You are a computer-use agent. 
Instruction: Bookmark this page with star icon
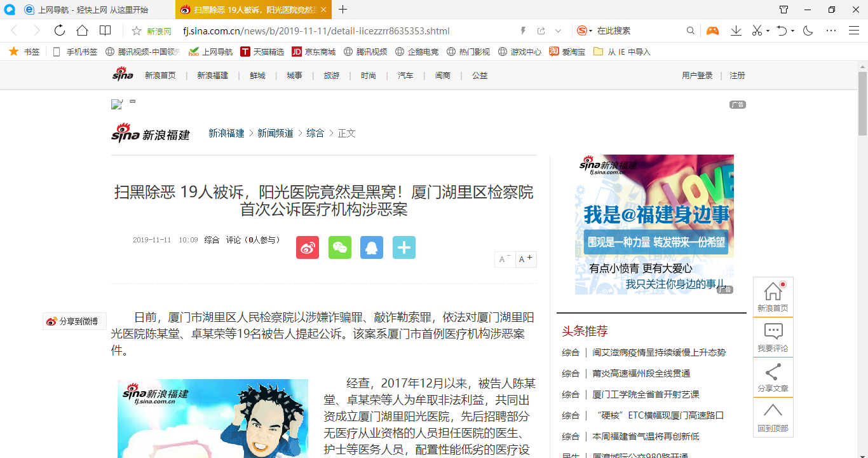(136, 31)
